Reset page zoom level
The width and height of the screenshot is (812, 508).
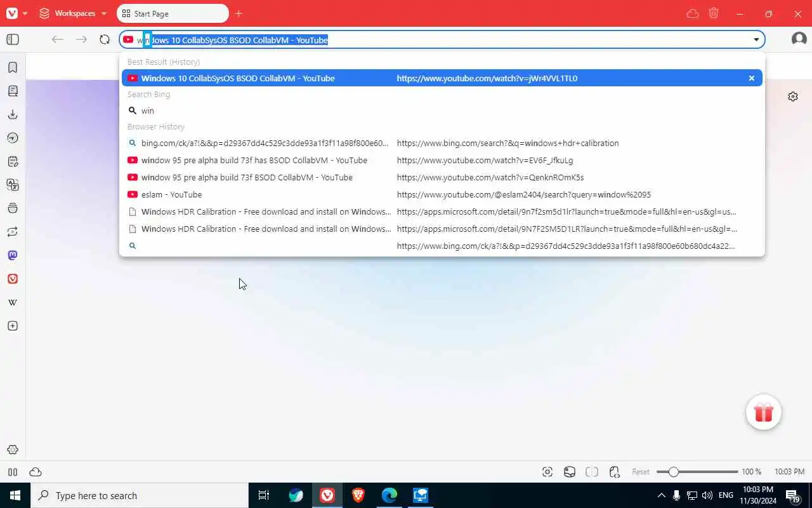[x=641, y=472]
